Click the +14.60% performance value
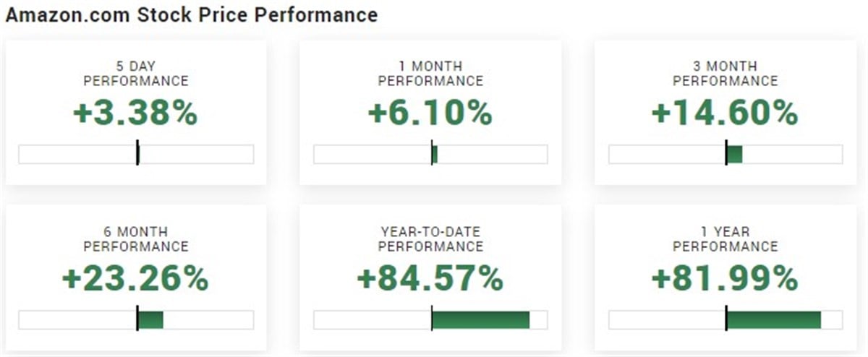This screenshot has width=868, height=357. coord(726,113)
